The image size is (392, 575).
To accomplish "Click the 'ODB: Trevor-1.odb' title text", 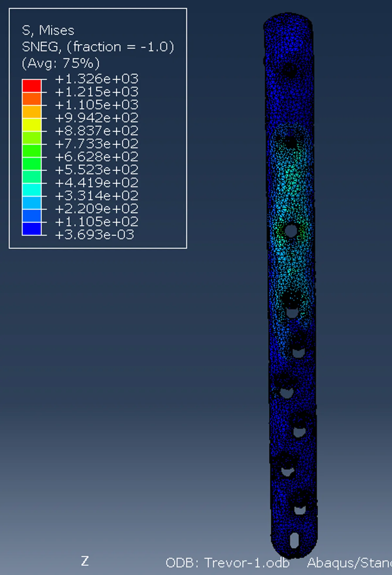I will point(227,563).
